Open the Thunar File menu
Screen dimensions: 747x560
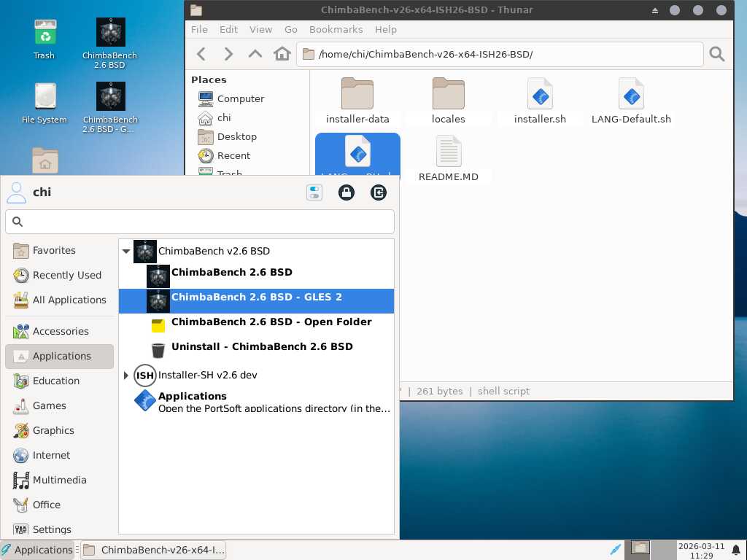click(199, 29)
